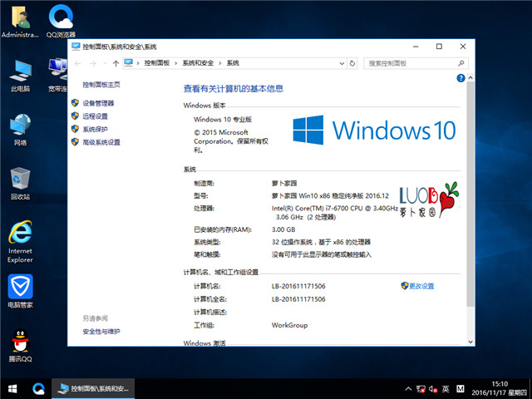Image resolution: width=532 pixels, height=399 pixels.
Task: Launch Internet Explorer from the desktop
Action: tap(20, 242)
